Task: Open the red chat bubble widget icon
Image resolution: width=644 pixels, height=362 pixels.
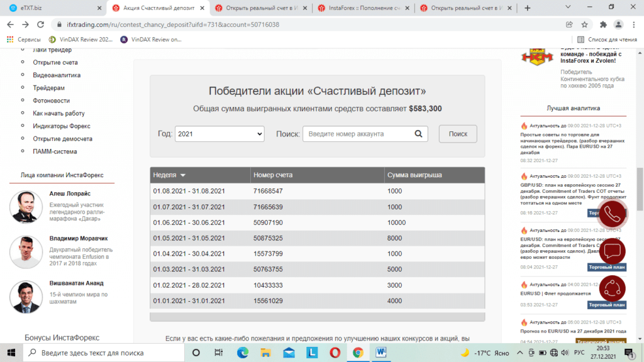Action: (613, 251)
